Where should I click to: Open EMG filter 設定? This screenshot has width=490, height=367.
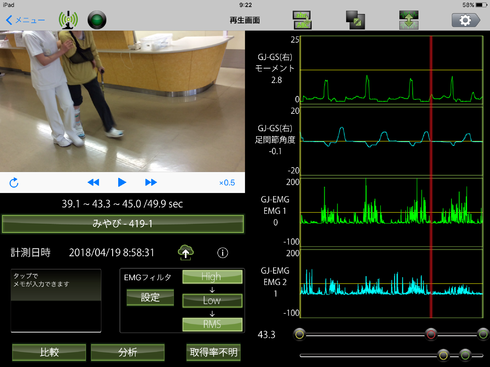pos(150,297)
